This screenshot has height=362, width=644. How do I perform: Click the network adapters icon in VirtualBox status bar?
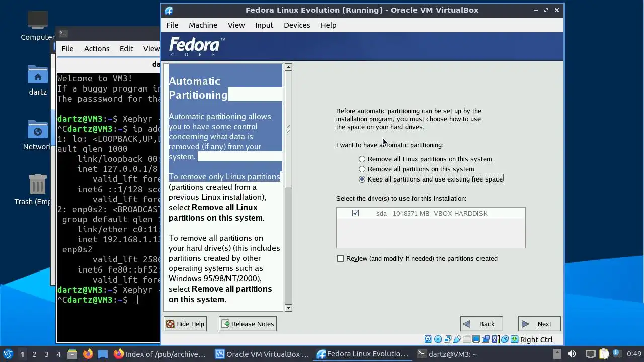pos(447,339)
